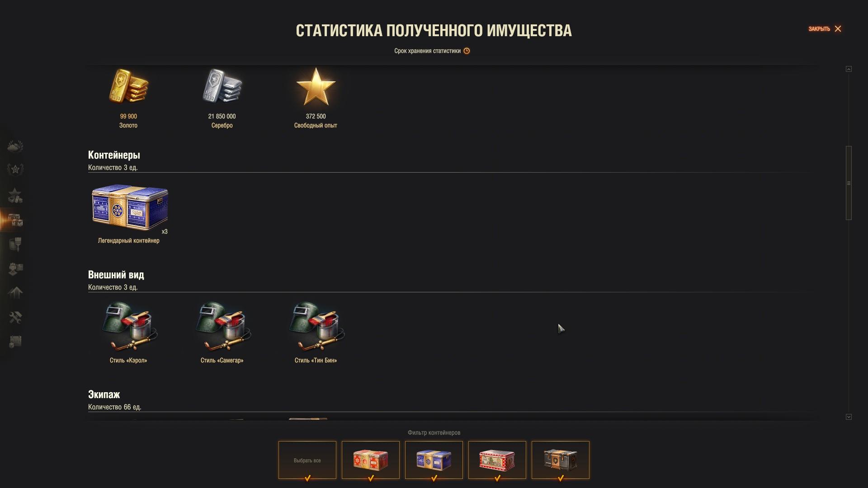
Task: Select the star badge sidebar icon
Action: [x=15, y=169]
